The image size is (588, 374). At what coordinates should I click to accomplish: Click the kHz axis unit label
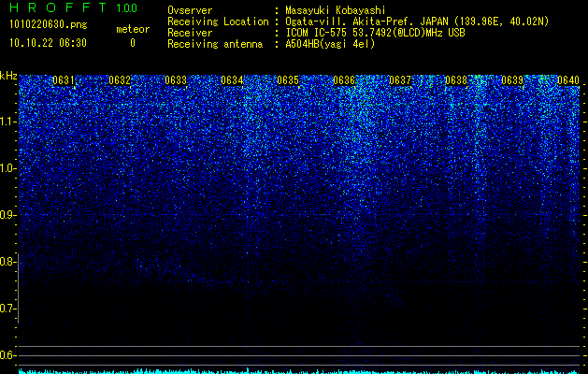coord(8,76)
